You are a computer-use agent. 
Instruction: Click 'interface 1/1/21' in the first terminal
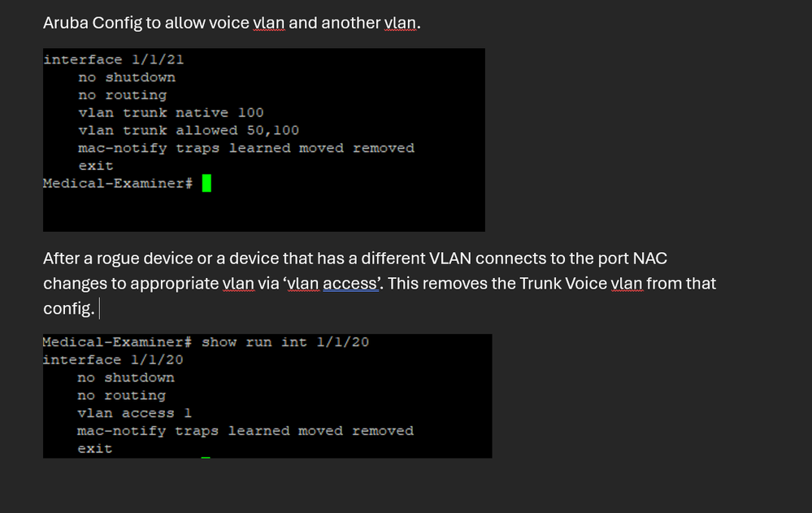click(119, 59)
